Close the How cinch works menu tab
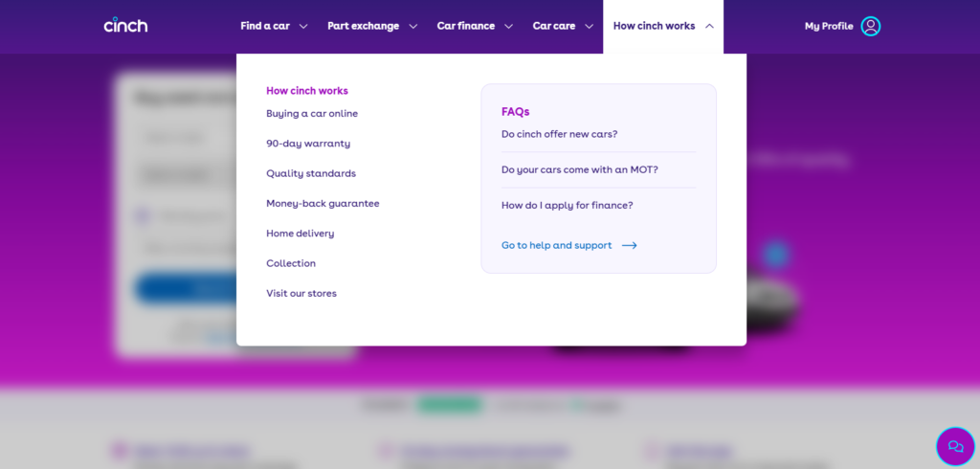Image resolution: width=980 pixels, height=469 pixels. click(663, 26)
